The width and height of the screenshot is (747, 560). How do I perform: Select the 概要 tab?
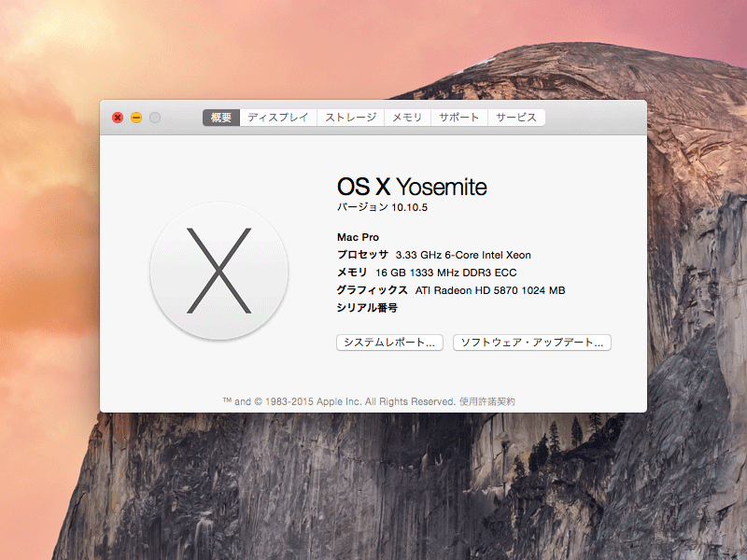pyautogui.click(x=221, y=118)
